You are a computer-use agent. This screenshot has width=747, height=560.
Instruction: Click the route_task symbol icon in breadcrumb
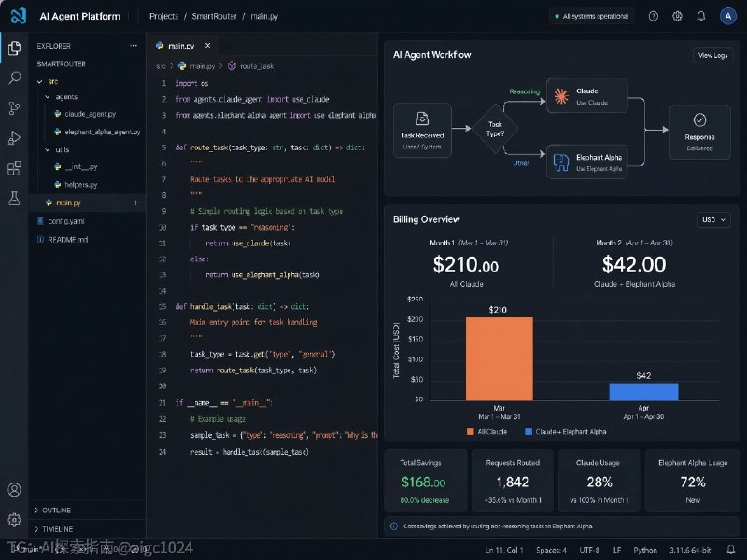tap(232, 65)
